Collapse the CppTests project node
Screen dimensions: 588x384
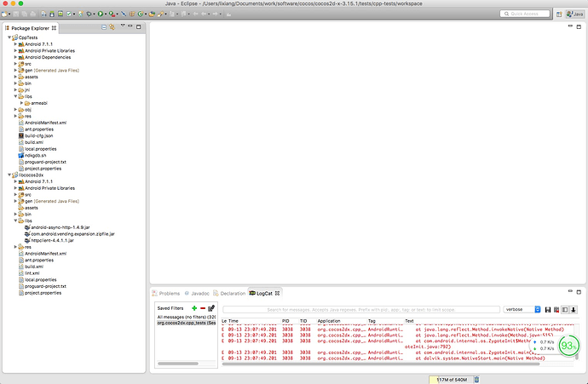[9, 37]
